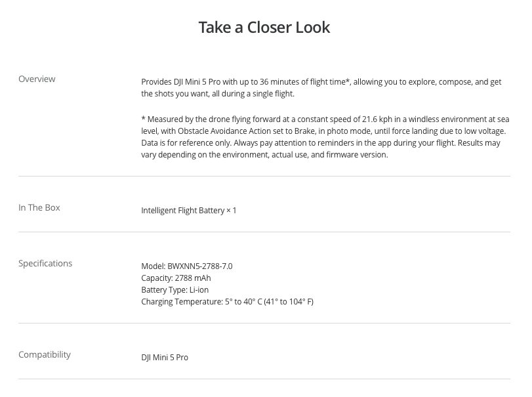Viewport: 532px width, 397px height.
Task: Click 'DJI Mini 5 Pro' under Compatibility
Action: 165,357
